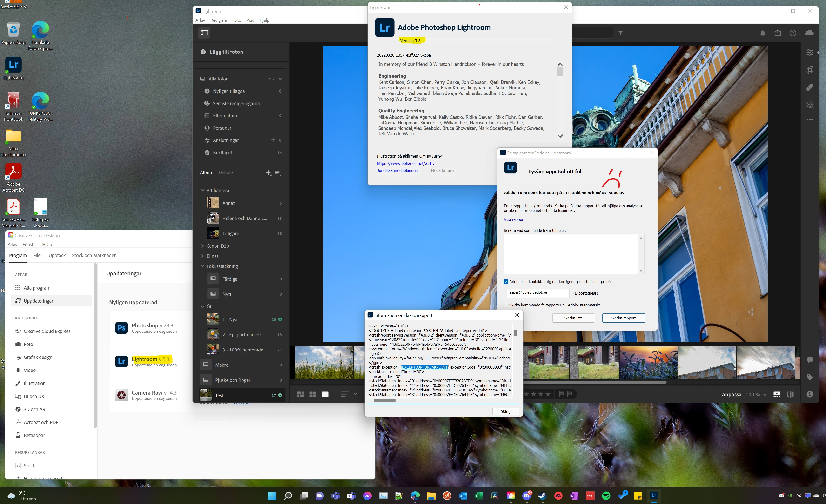Open the share photo icon

point(778,33)
